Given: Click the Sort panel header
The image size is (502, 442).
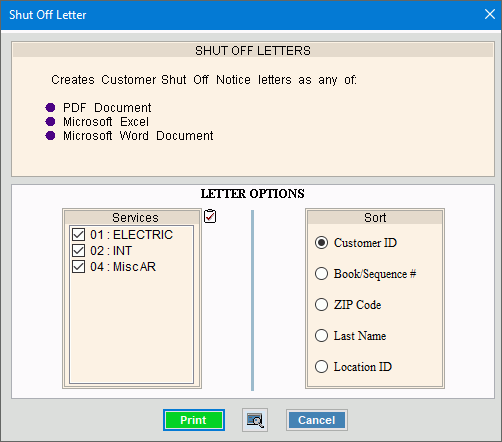Looking at the screenshot, I should click(x=375, y=217).
